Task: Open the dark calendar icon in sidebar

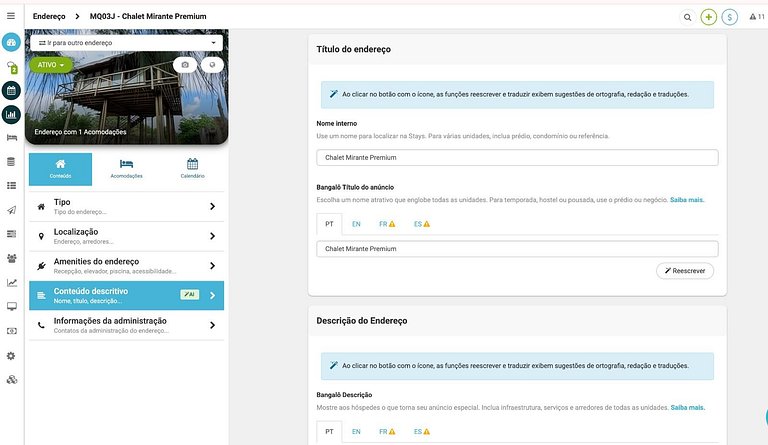Action: point(11,91)
